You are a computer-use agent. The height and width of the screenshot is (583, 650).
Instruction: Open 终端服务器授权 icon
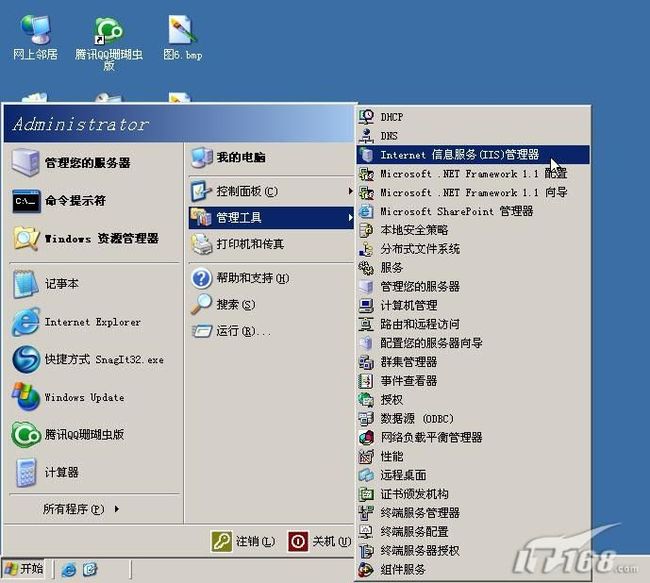(366, 551)
